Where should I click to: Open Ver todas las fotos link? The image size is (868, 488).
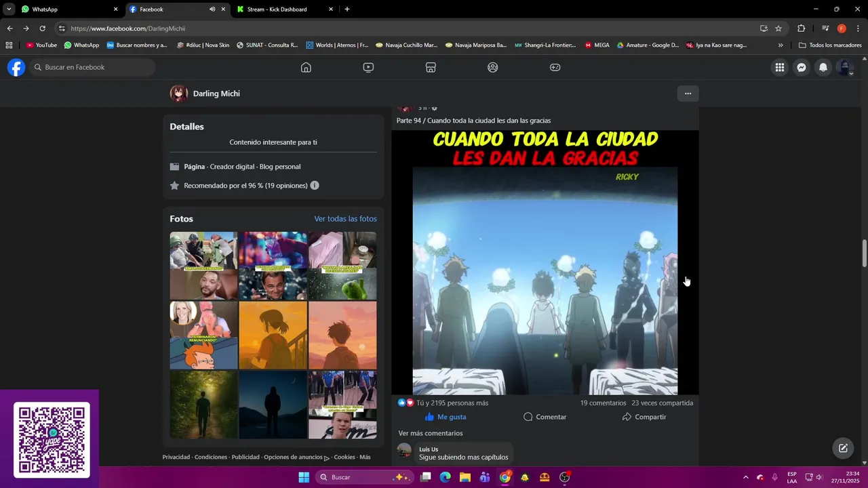(x=345, y=219)
